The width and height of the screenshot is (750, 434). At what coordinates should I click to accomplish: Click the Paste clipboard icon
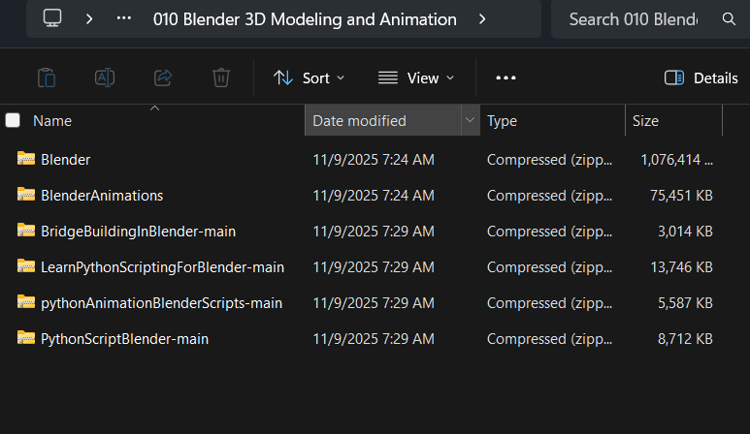tap(46, 78)
